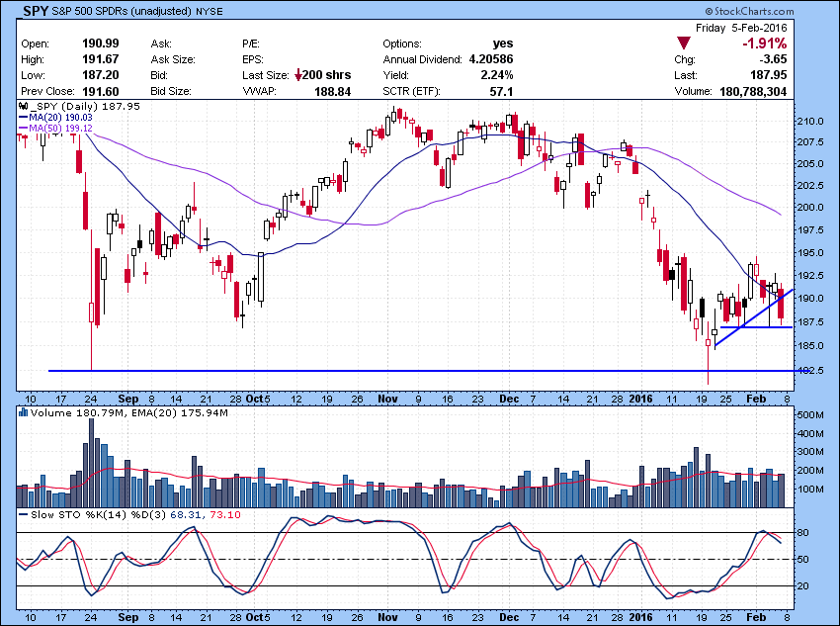Click the blue MA(20) legend line marker
Viewport: 840px width, 626px height.
point(23,118)
